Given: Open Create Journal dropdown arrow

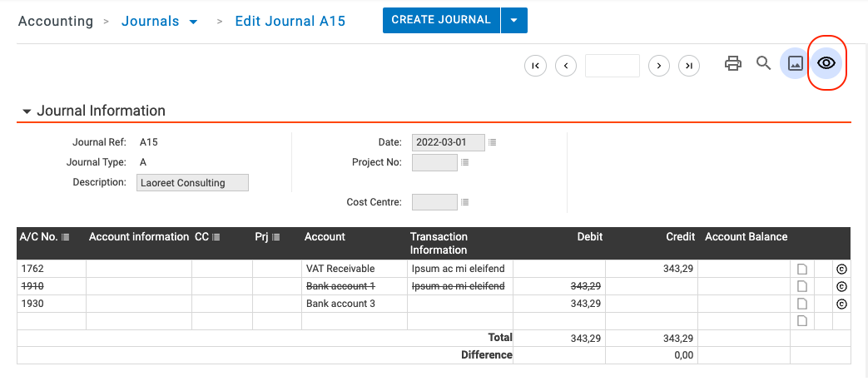Looking at the screenshot, I should [x=514, y=21].
